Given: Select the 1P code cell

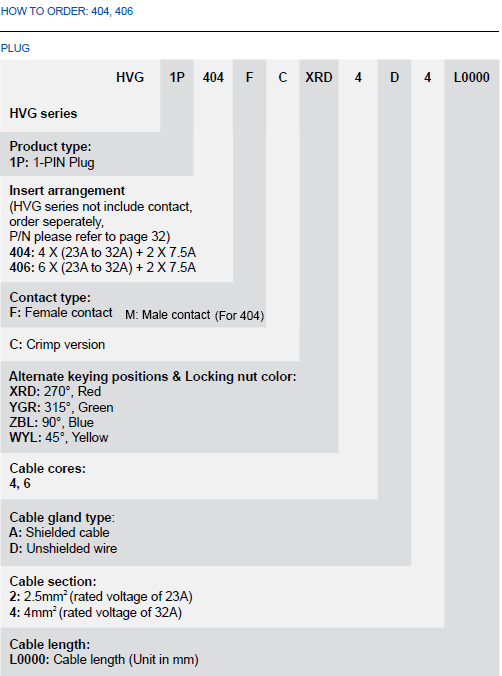Looking at the screenshot, I should [x=177, y=77].
